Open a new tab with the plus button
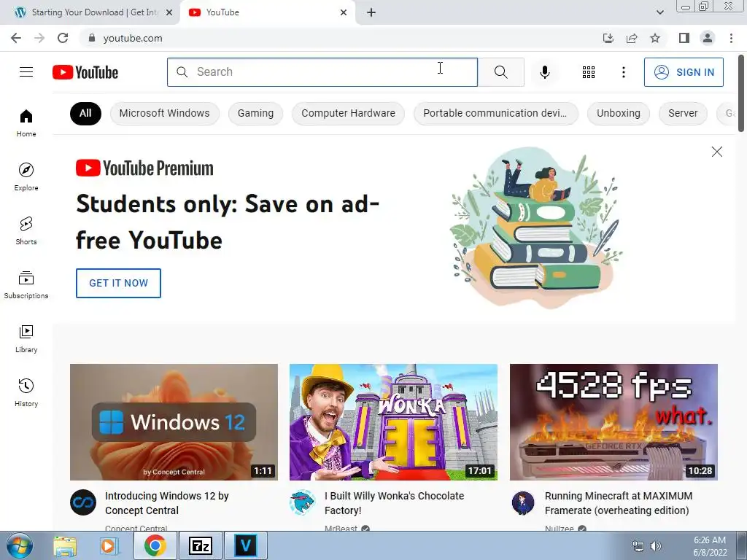Image resolution: width=747 pixels, height=560 pixels. pos(371,12)
